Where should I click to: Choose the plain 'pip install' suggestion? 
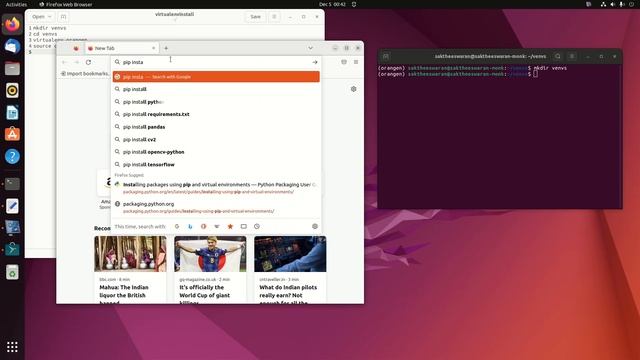pyautogui.click(x=216, y=89)
